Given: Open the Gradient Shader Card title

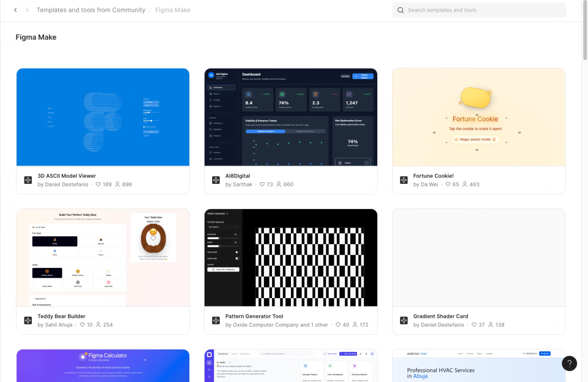Looking at the screenshot, I should click(440, 316).
